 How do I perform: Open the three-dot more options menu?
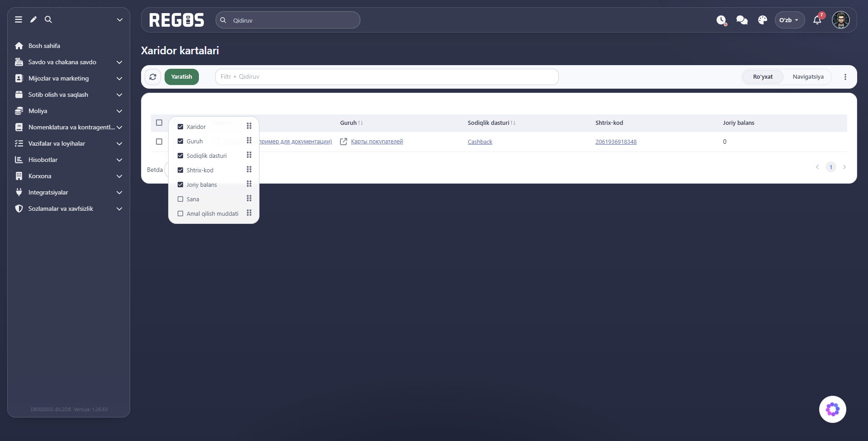(845, 77)
